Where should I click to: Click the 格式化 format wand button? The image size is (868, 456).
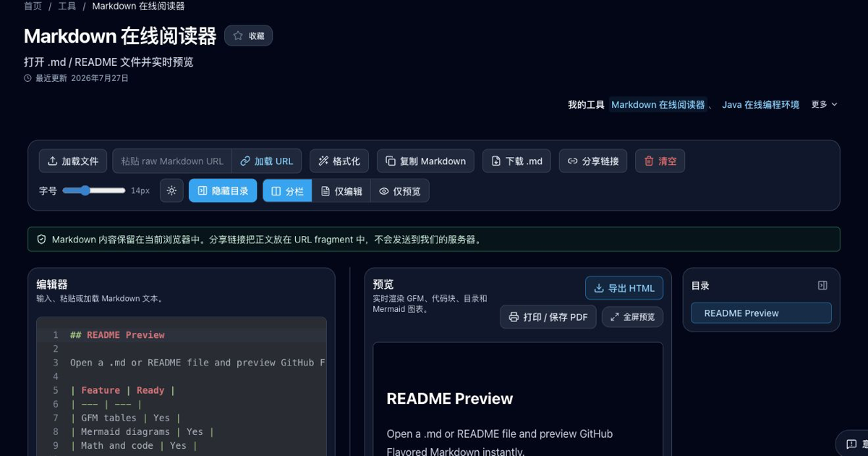pyautogui.click(x=339, y=161)
